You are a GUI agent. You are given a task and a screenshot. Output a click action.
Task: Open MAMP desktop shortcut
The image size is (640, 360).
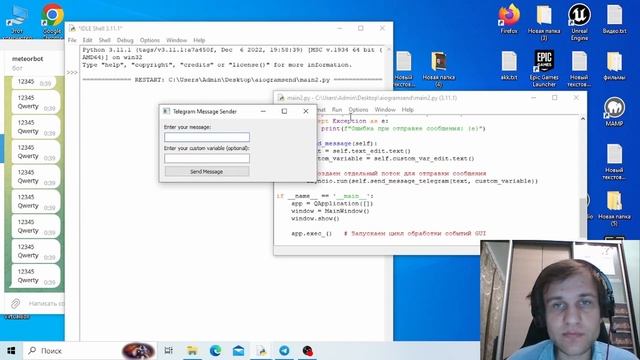[x=614, y=111]
